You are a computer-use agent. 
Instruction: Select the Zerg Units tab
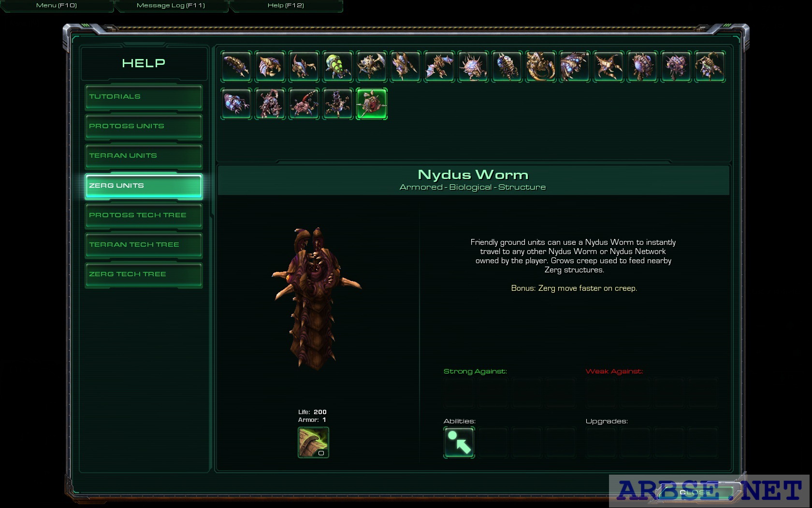pos(144,186)
